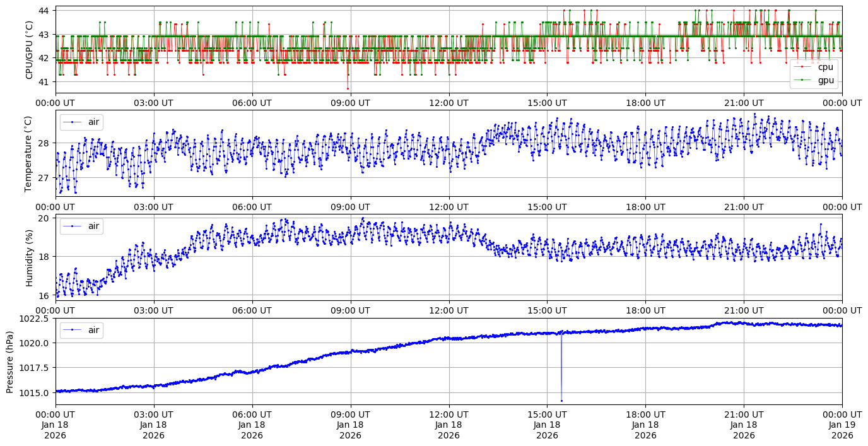This screenshot has height=446, width=868.
Task: Click the 16 tick on Humidity axis
Action: coord(44,295)
